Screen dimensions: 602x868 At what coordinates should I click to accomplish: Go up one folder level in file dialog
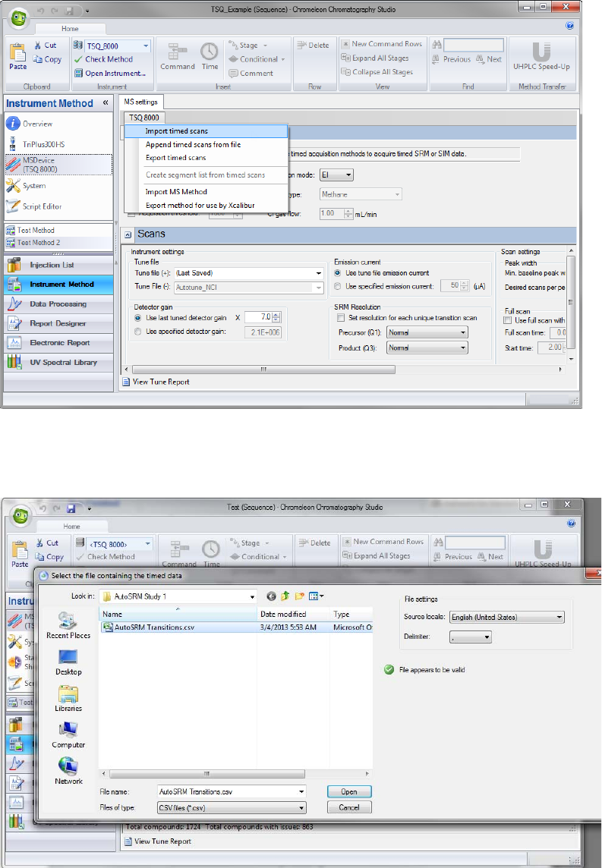click(285, 596)
